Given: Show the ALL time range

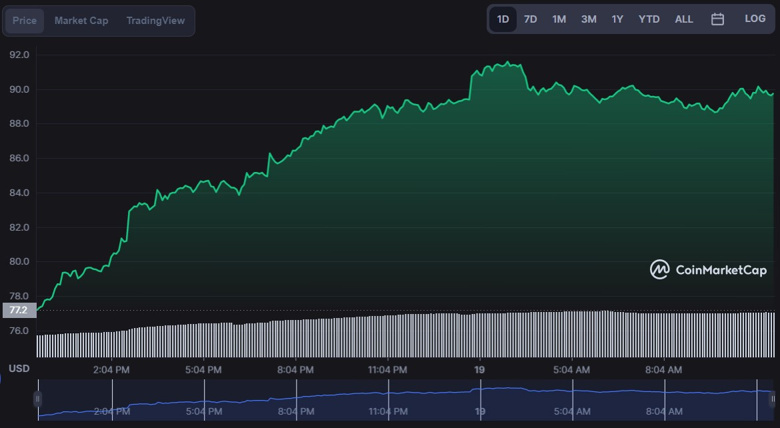Looking at the screenshot, I should pyautogui.click(x=683, y=19).
